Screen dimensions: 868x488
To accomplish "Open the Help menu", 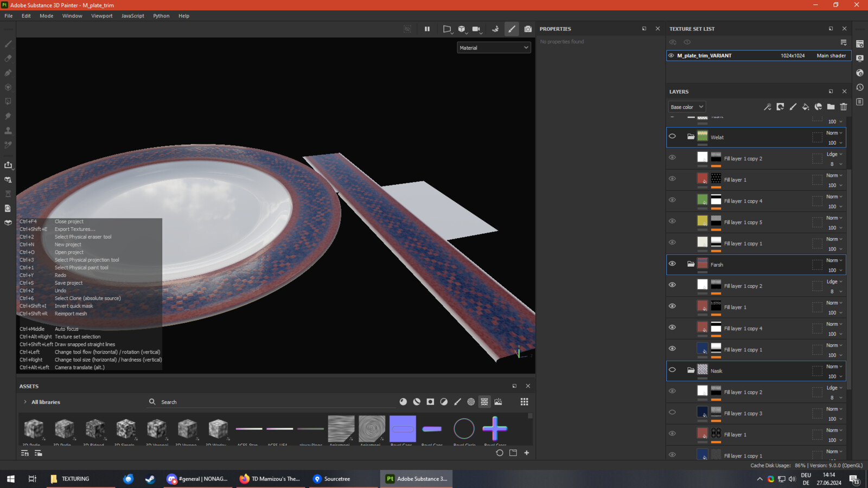I will click(x=184, y=16).
